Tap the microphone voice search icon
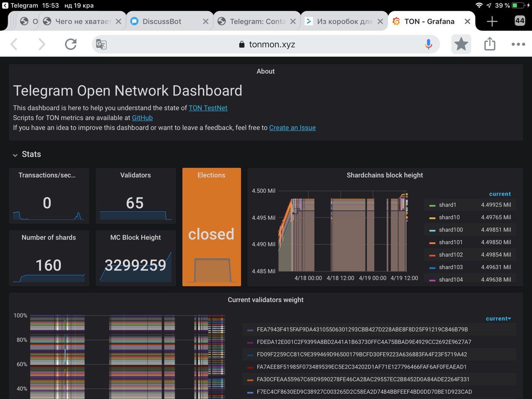 click(429, 44)
